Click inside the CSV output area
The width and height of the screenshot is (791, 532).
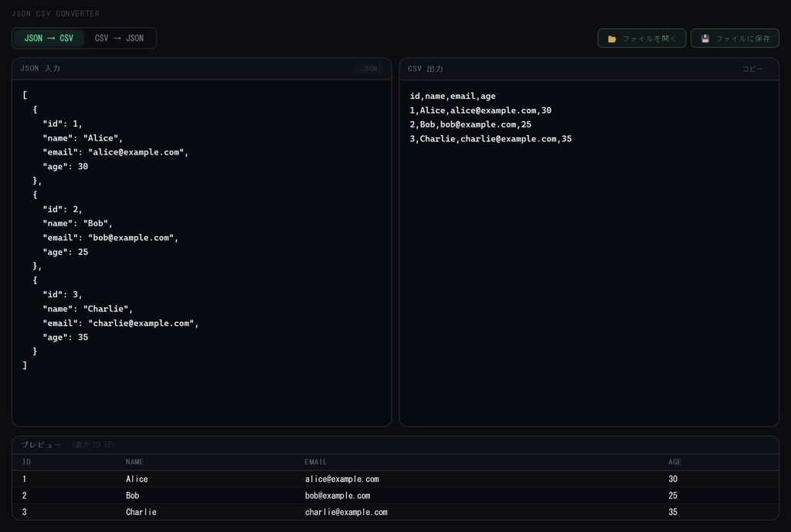coord(589,252)
